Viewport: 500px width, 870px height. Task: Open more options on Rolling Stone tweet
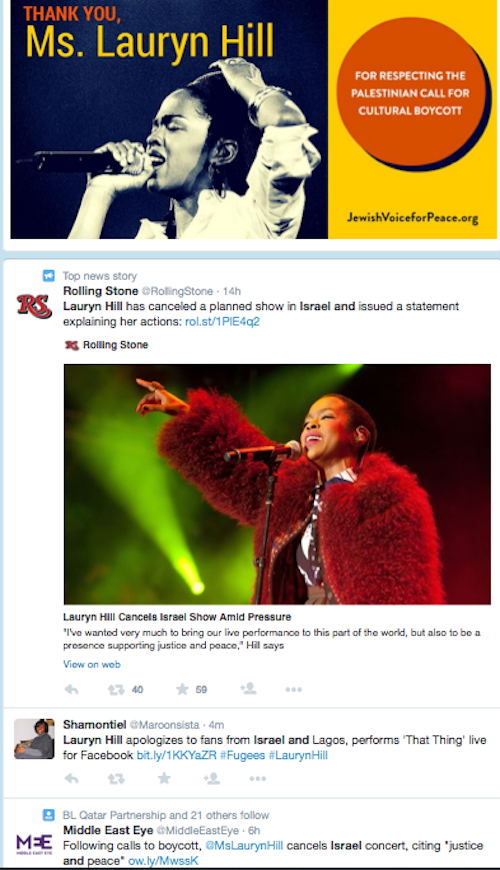coord(294,690)
